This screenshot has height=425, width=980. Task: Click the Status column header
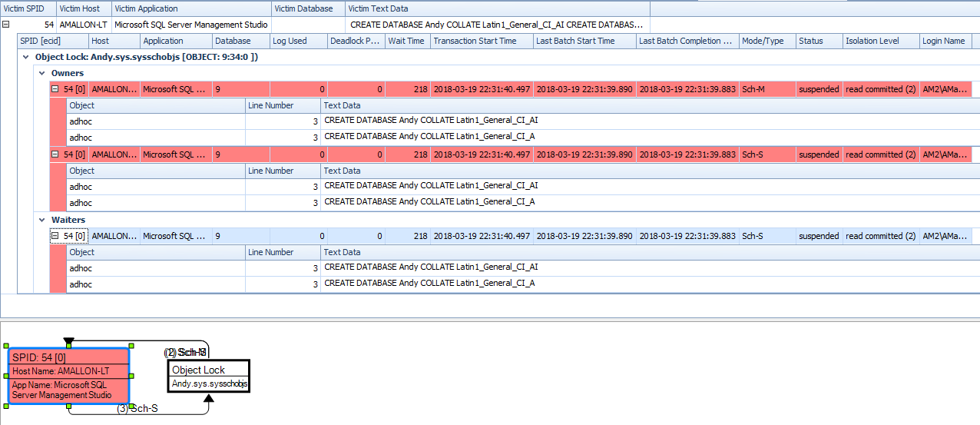[x=819, y=41]
